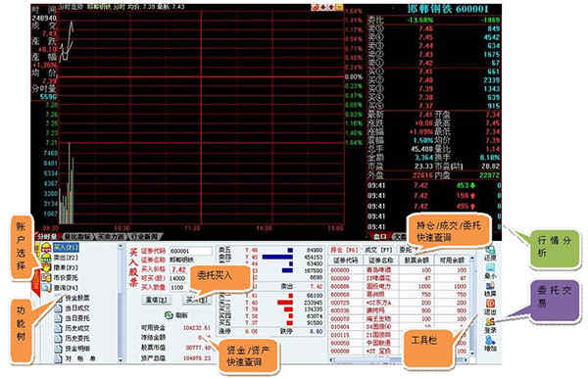
Task: Click the holdings table vertical scrollbar
Action: 471,305
